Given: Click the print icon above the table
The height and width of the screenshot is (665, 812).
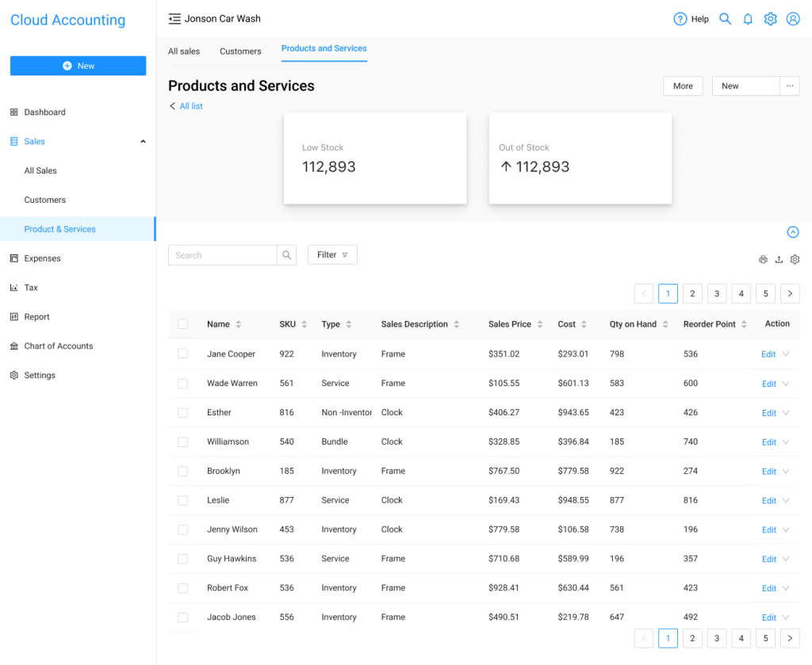Looking at the screenshot, I should pyautogui.click(x=763, y=259).
